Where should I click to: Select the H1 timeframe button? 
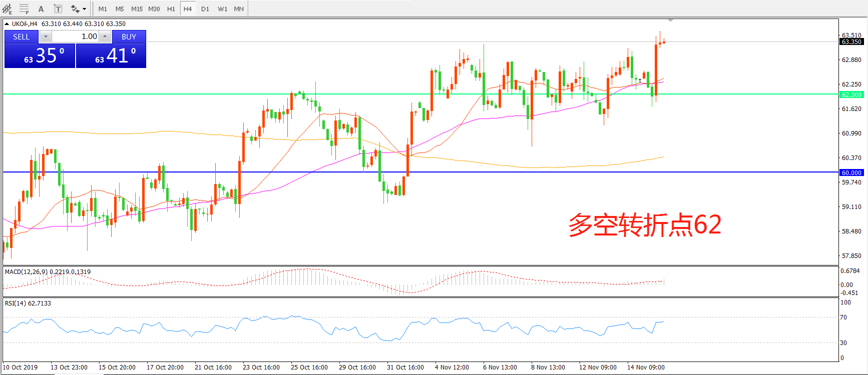pyautogui.click(x=171, y=9)
